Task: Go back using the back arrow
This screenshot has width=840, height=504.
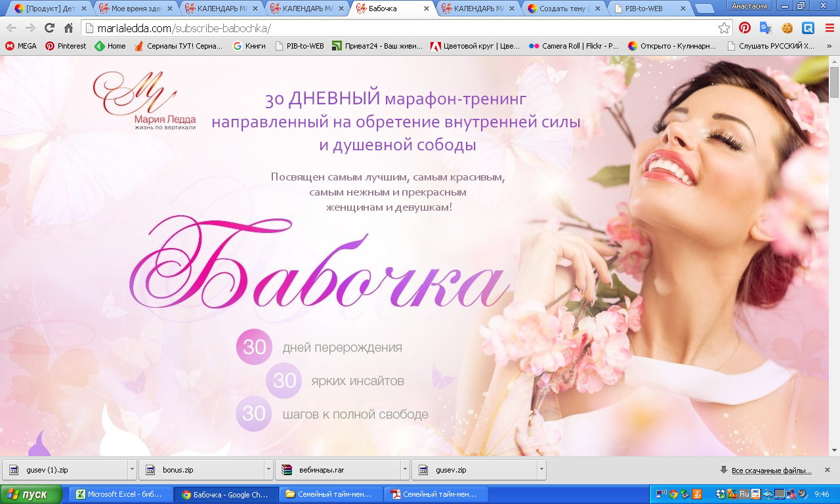Action: [12, 28]
